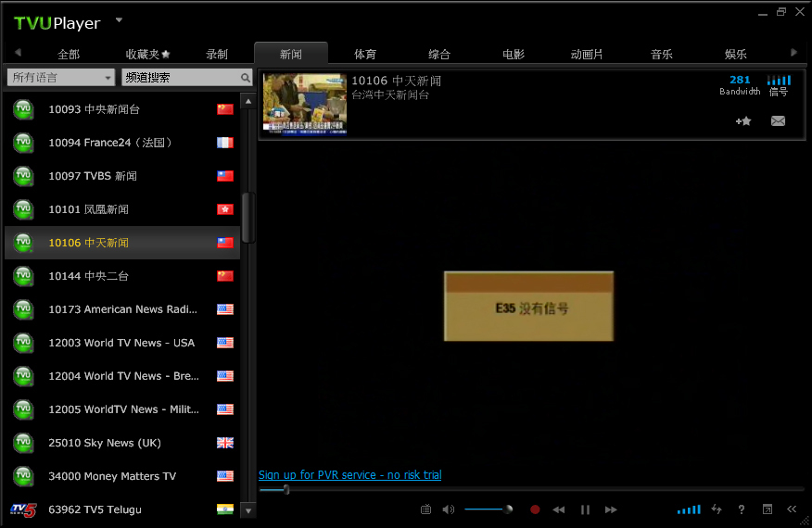Click the India flag for TV5 Telugu

point(224,509)
